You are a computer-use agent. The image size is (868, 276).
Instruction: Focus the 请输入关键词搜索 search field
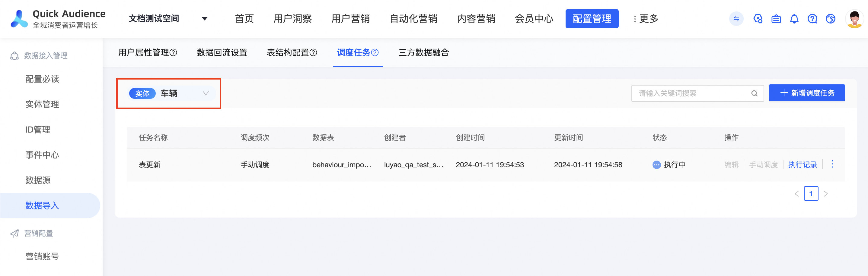click(697, 94)
